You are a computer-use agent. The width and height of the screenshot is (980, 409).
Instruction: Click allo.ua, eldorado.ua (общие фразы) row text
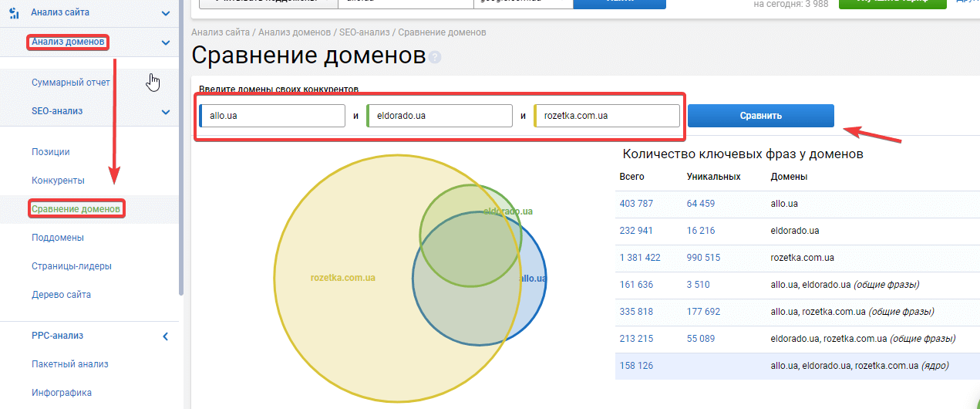pos(844,285)
